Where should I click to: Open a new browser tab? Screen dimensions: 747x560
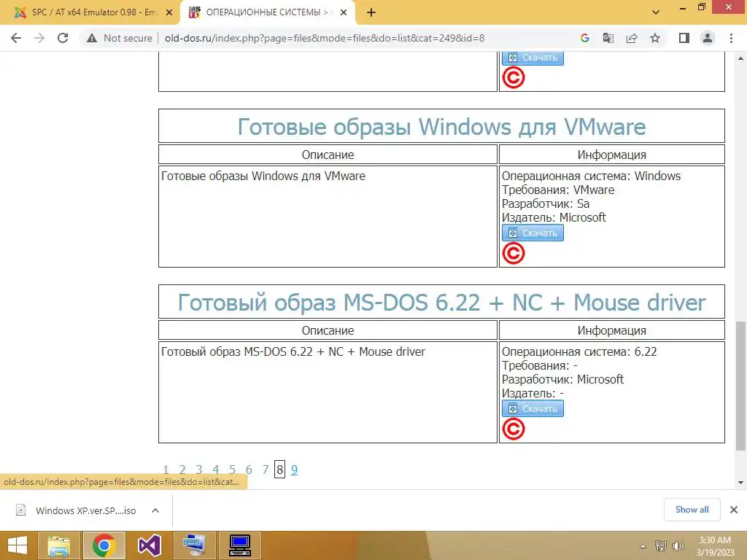pos(371,12)
